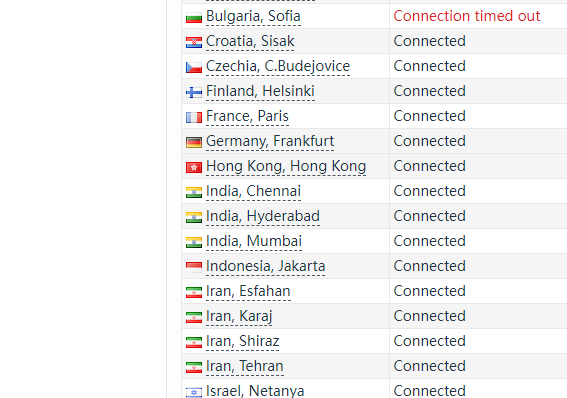Click the Germany flag icon
This screenshot has height=398, width=567.
coord(194,142)
